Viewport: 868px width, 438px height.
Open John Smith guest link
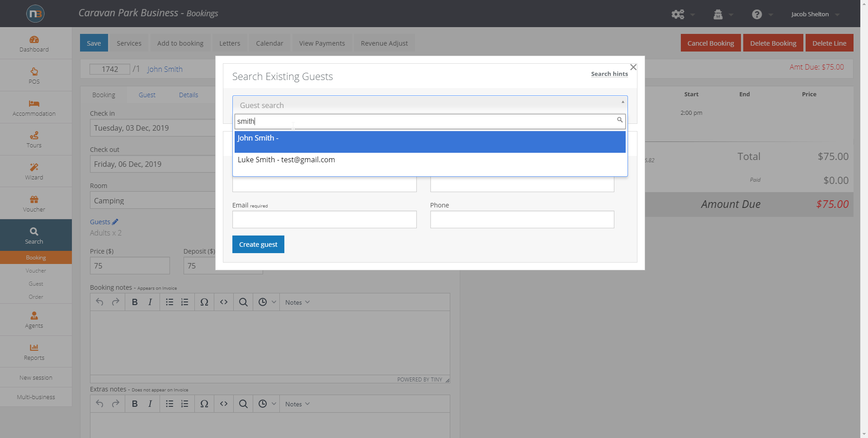pyautogui.click(x=165, y=69)
